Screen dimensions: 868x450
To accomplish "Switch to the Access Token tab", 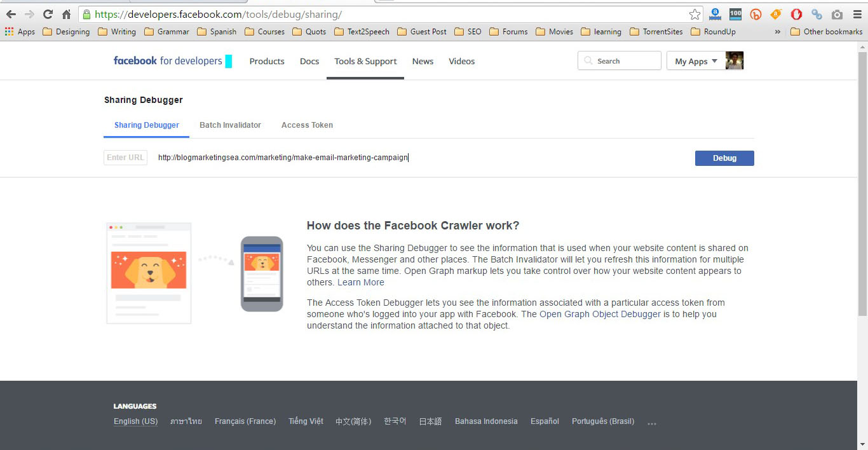I will point(307,125).
